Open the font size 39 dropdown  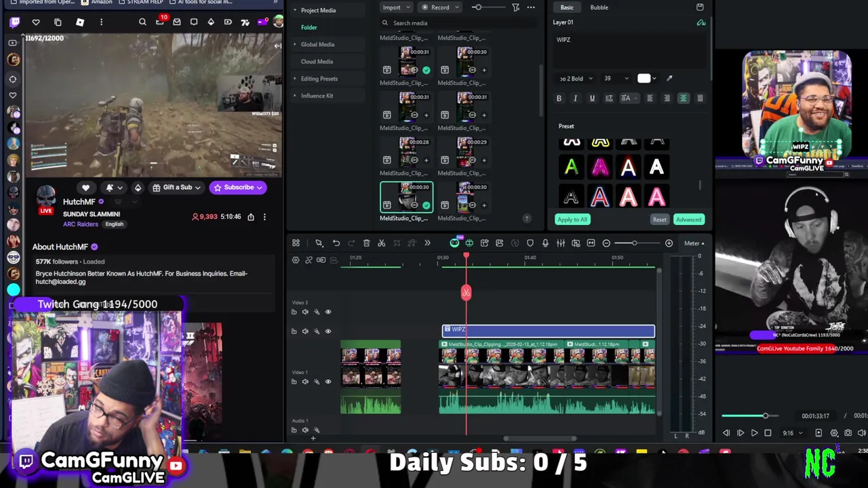pyautogui.click(x=616, y=79)
